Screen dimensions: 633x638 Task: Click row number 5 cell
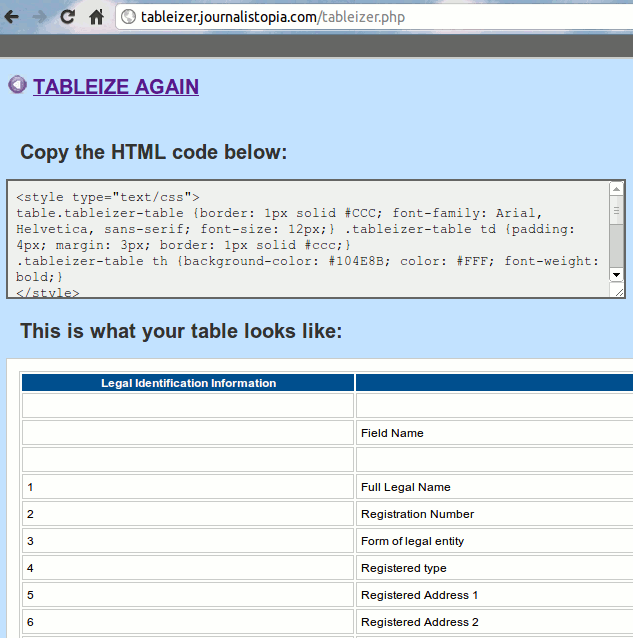(x=188, y=595)
